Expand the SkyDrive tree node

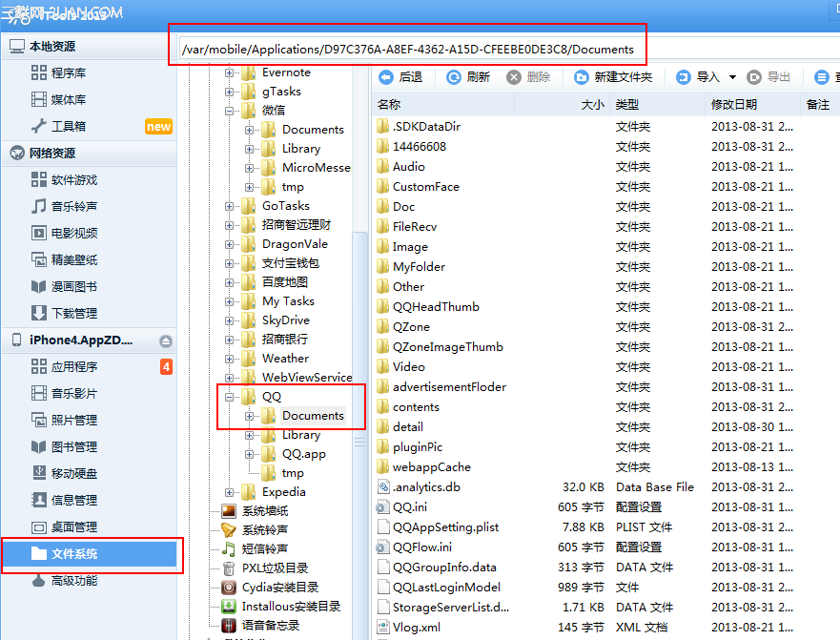click(x=229, y=321)
